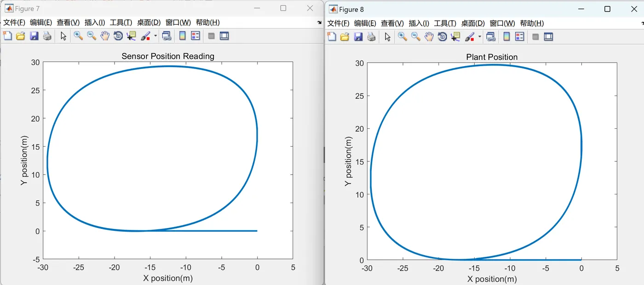Enable Data Cursor tool in Figure 7
Screen dimensions: 644x285
tap(132, 36)
